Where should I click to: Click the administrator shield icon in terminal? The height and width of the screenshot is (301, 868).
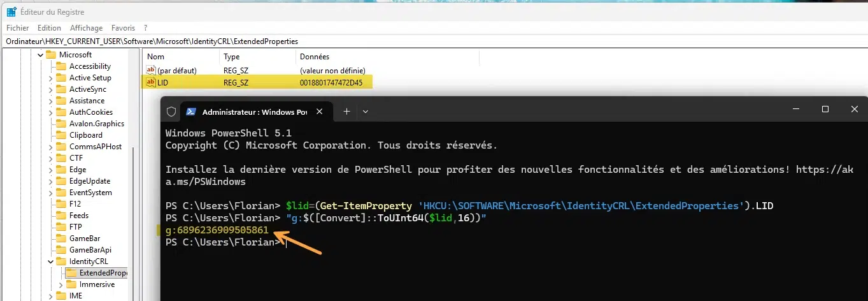[x=171, y=112]
